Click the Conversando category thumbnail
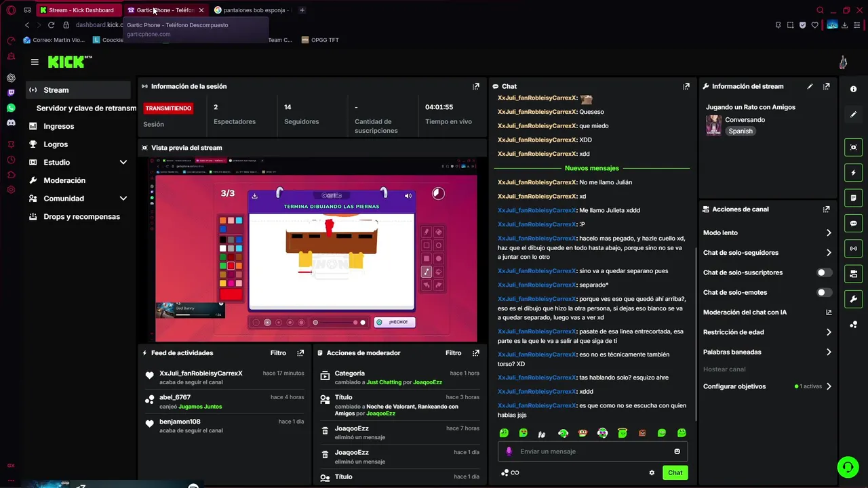The height and width of the screenshot is (488, 868). (713, 125)
